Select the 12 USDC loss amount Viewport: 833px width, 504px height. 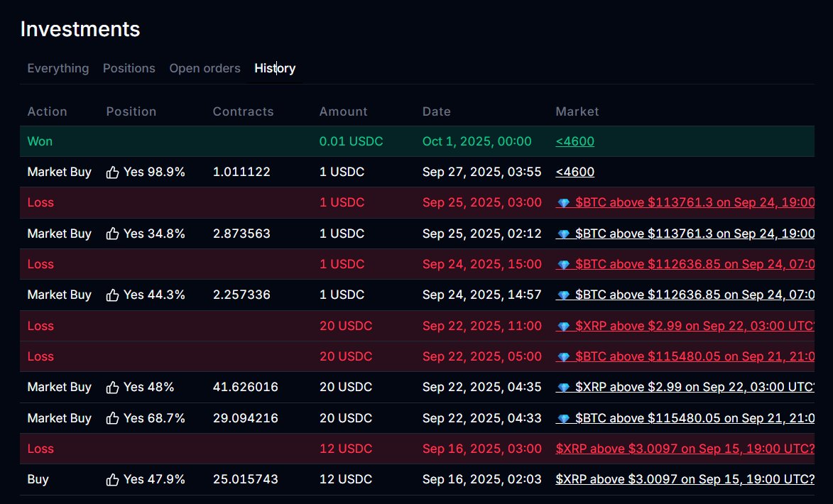point(346,449)
